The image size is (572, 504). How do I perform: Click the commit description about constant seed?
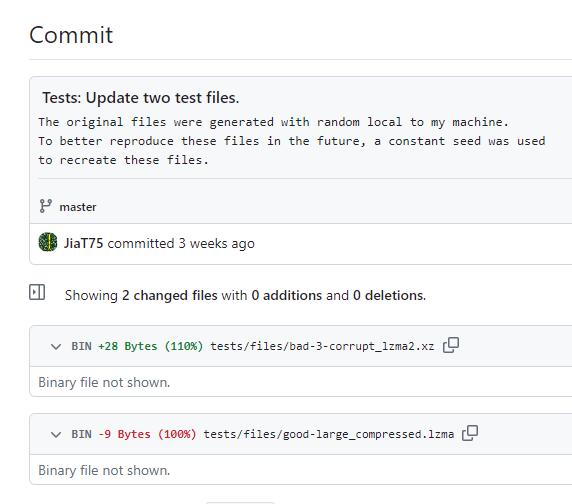tap(292, 141)
